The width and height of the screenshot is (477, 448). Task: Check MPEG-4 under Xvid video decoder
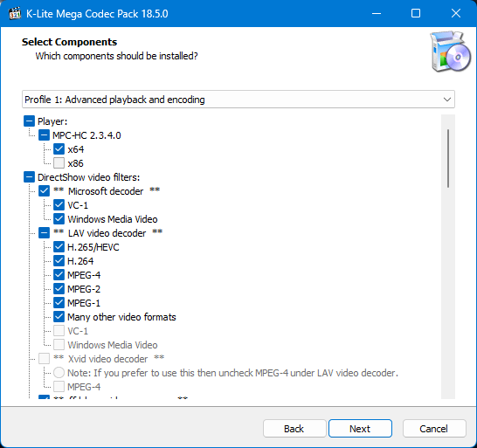tap(59, 387)
